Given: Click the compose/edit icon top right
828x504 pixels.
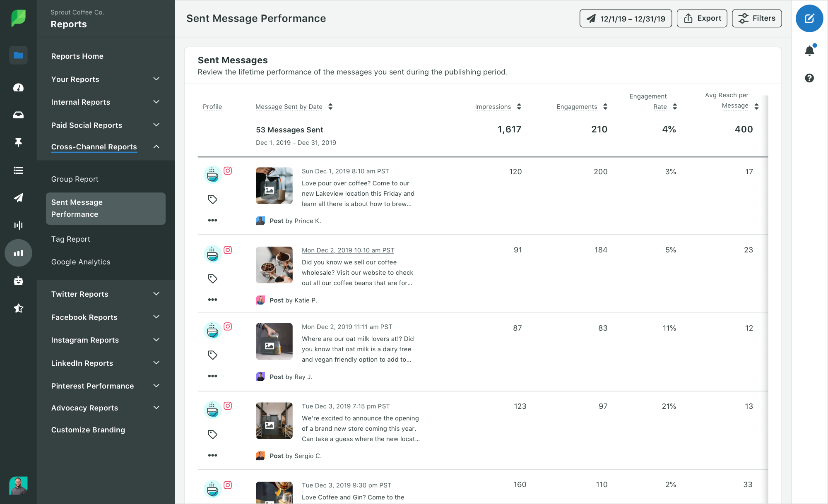Looking at the screenshot, I should coord(810,19).
